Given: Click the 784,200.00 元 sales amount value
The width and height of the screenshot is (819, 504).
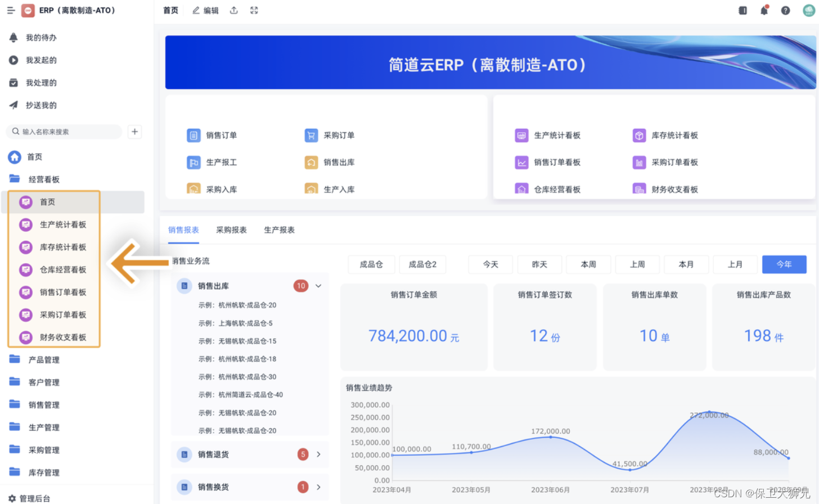Looking at the screenshot, I should [x=414, y=336].
